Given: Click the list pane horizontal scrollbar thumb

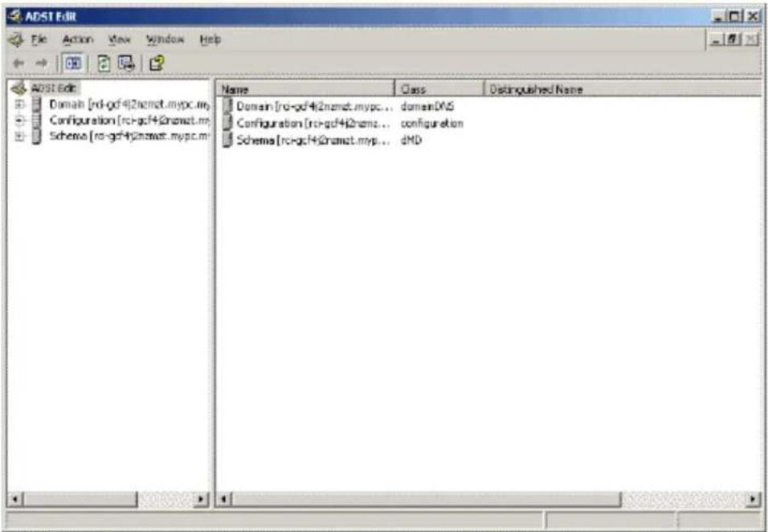Looking at the screenshot, I should point(426,500).
